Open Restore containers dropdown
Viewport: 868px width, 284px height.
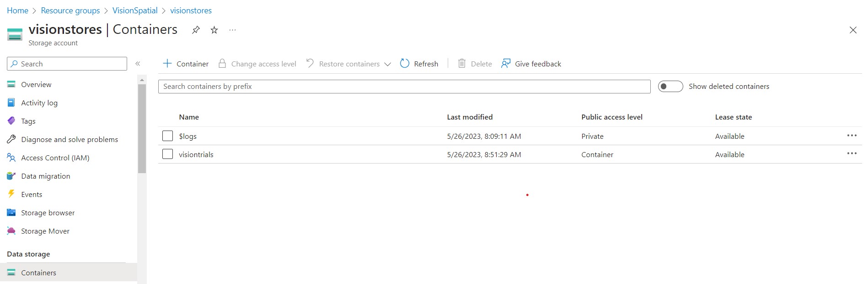[348, 64]
